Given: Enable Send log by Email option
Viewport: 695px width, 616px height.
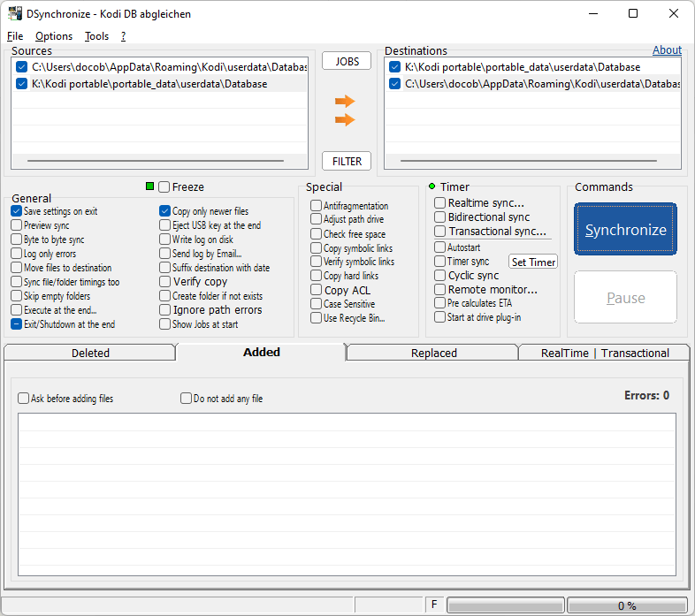Looking at the screenshot, I should click(164, 254).
